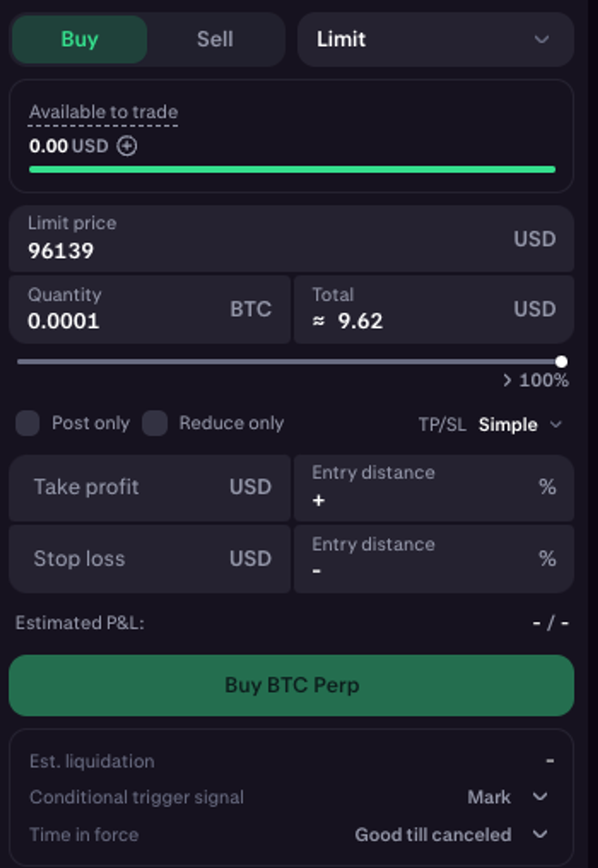Image resolution: width=598 pixels, height=868 pixels.
Task: Open the Time in force dropdown
Action: point(452,834)
